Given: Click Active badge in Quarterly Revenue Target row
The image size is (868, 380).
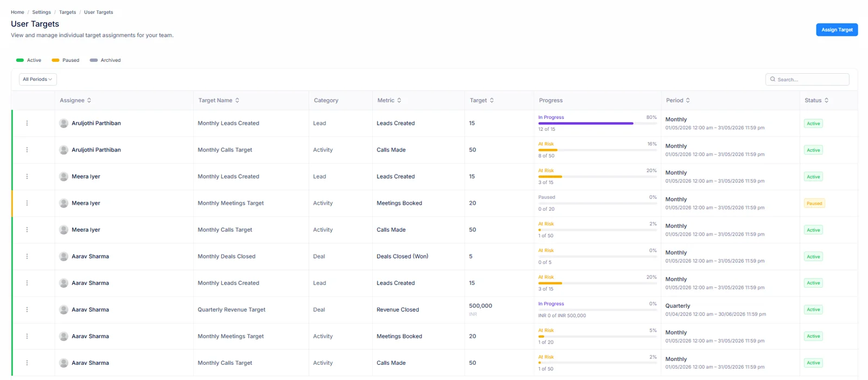Looking at the screenshot, I should click(813, 309).
